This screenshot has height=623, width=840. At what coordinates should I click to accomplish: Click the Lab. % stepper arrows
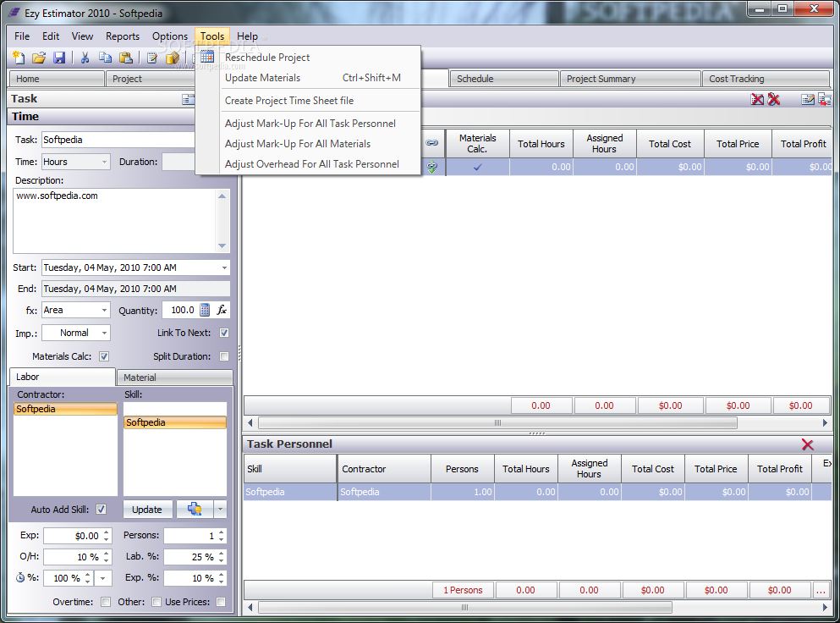pyautogui.click(x=222, y=557)
